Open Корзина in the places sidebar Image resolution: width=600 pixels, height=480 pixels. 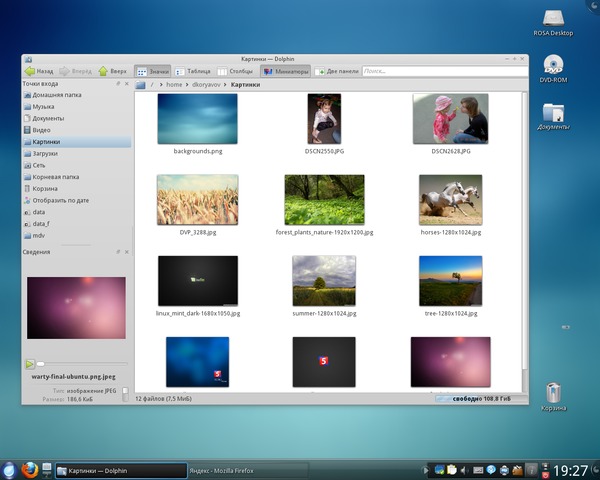point(45,188)
